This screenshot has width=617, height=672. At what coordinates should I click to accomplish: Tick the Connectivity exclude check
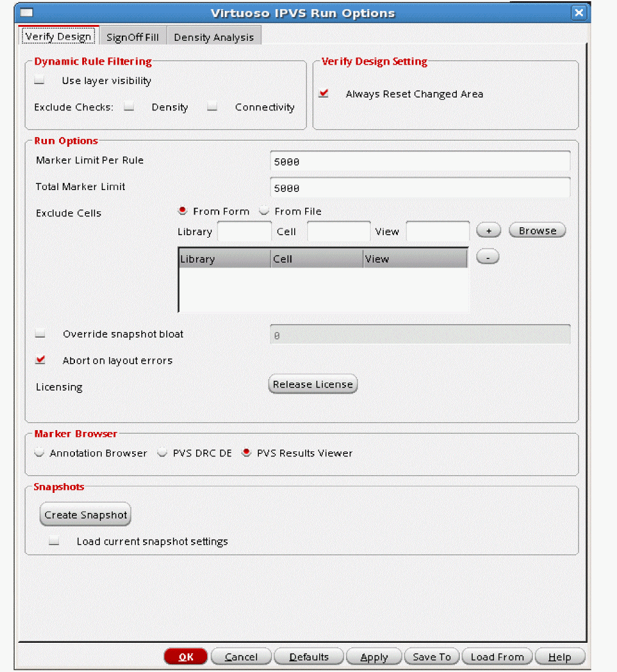click(x=212, y=107)
